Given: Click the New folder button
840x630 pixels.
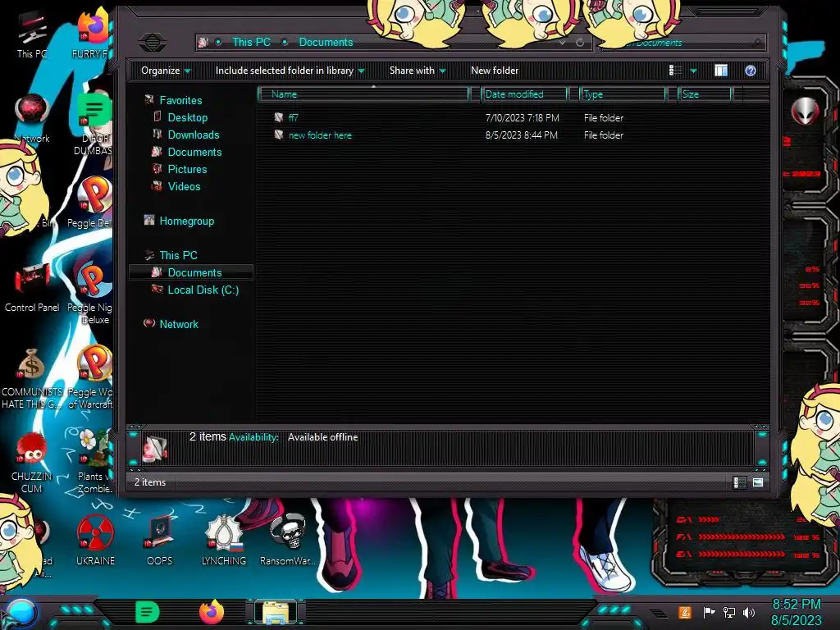Looking at the screenshot, I should click(x=495, y=71).
